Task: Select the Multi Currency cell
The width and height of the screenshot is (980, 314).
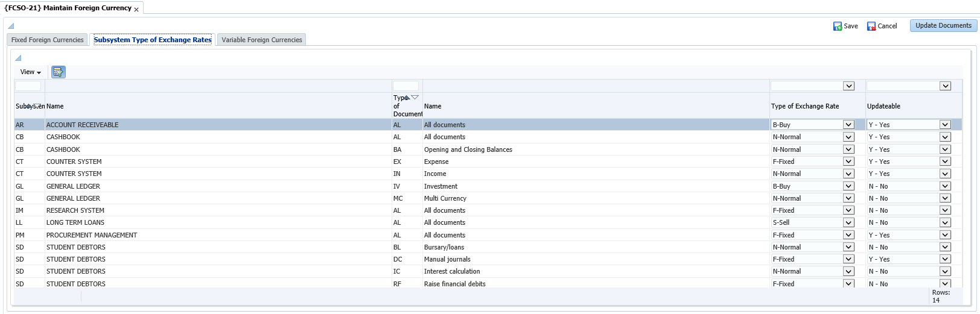Action: click(596, 198)
